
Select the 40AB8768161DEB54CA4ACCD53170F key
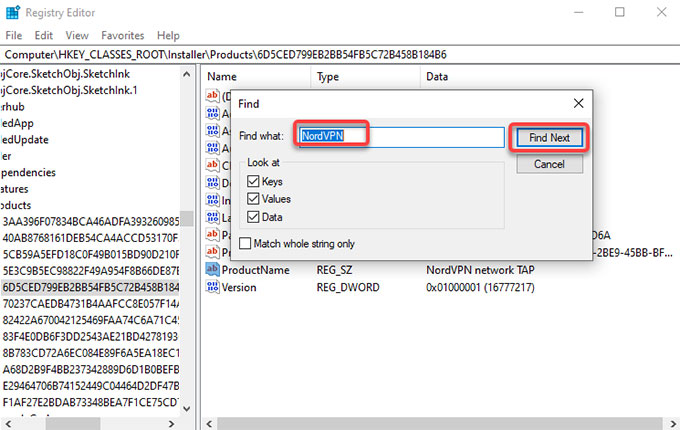(x=91, y=238)
